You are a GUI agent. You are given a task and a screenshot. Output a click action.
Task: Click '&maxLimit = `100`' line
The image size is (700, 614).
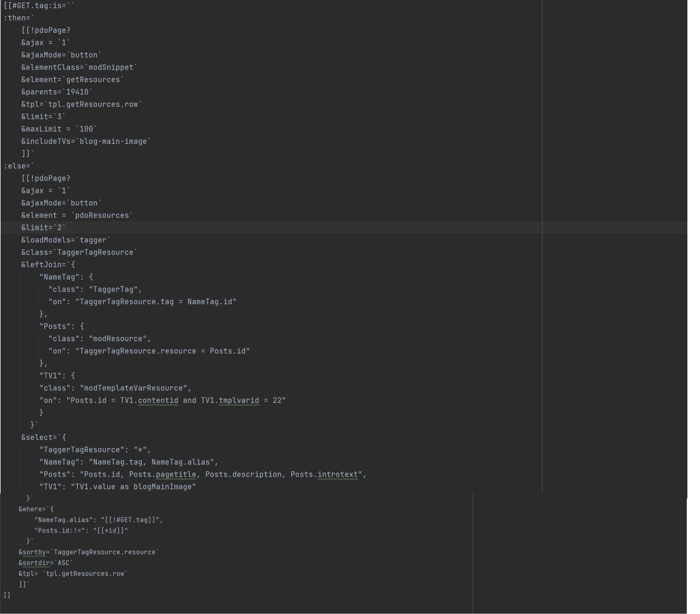(x=59, y=129)
